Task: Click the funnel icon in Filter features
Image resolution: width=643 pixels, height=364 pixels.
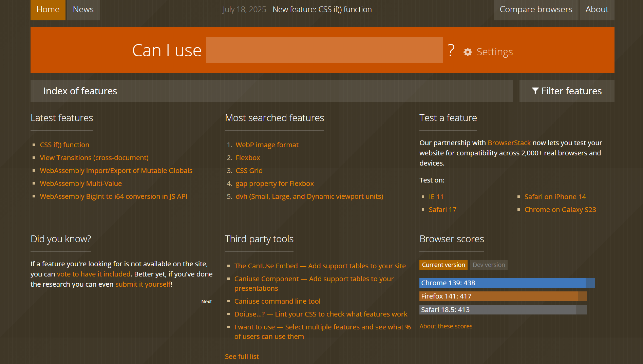Action: [x=535, y=91]
